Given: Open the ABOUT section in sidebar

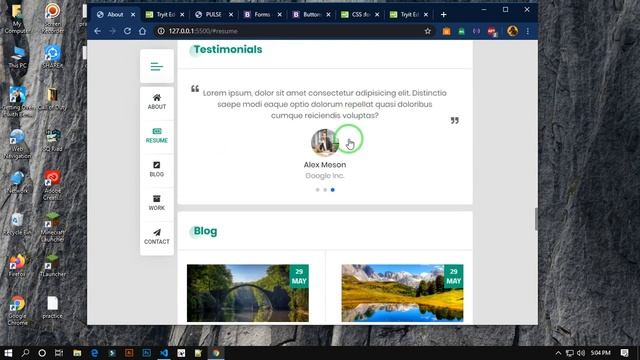Looking at the screenshot, I should [157, 102].
